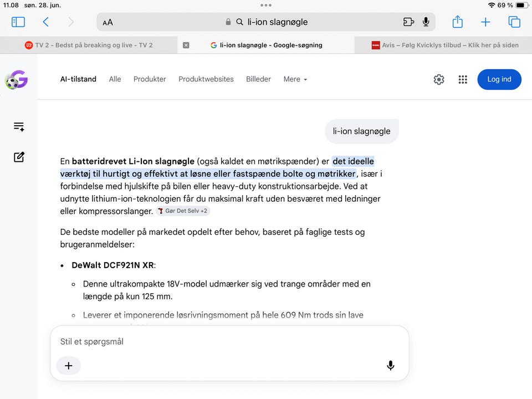532x399 pixels.
Task: Close the current tab with X
Action: (186, 45)
